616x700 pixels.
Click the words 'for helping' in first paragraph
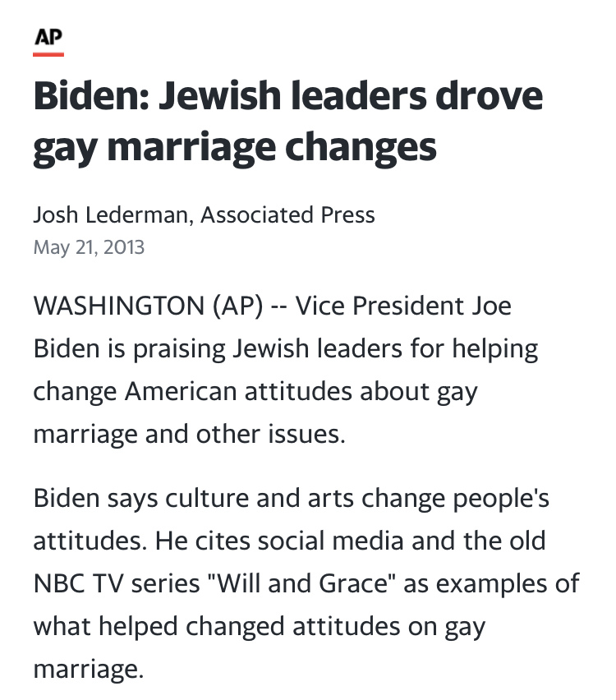click(x=474, y=348)
